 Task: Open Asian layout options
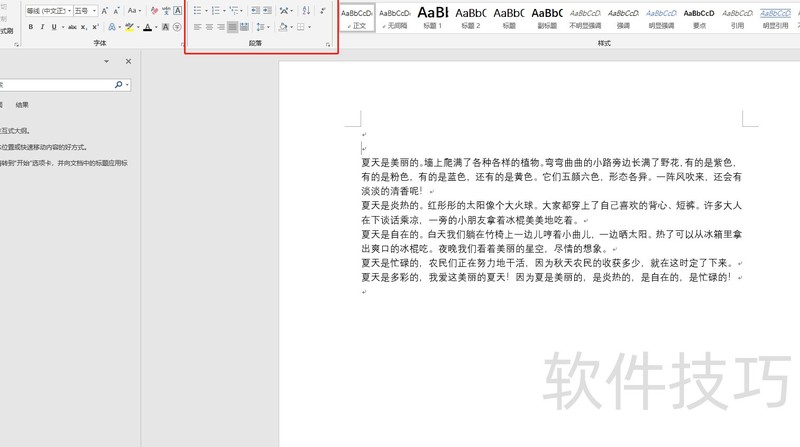point(285,11)
